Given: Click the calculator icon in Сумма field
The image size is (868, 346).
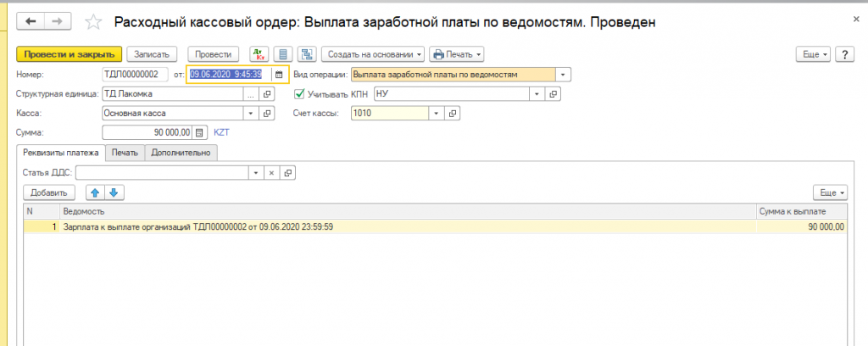Looking at the screenshot, I should pyautogui.click(x=199, y=132).
